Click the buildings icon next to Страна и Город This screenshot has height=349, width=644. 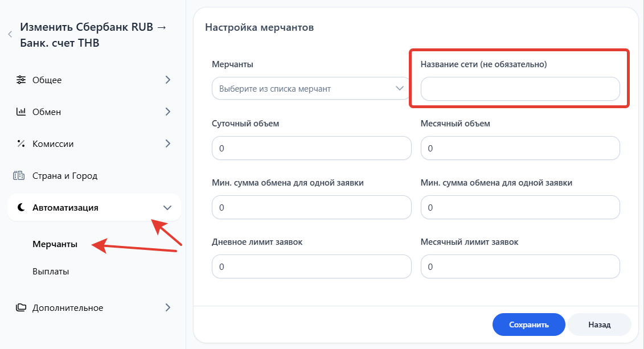click(x=20, y=176)
